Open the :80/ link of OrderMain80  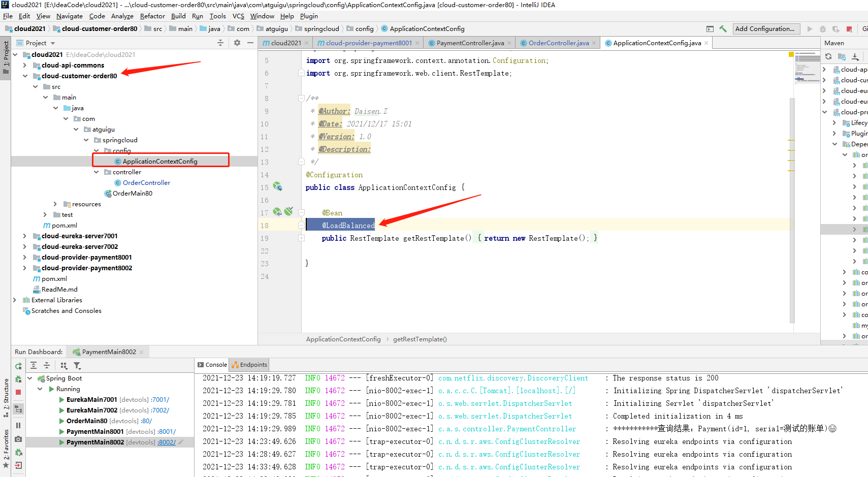146,421
